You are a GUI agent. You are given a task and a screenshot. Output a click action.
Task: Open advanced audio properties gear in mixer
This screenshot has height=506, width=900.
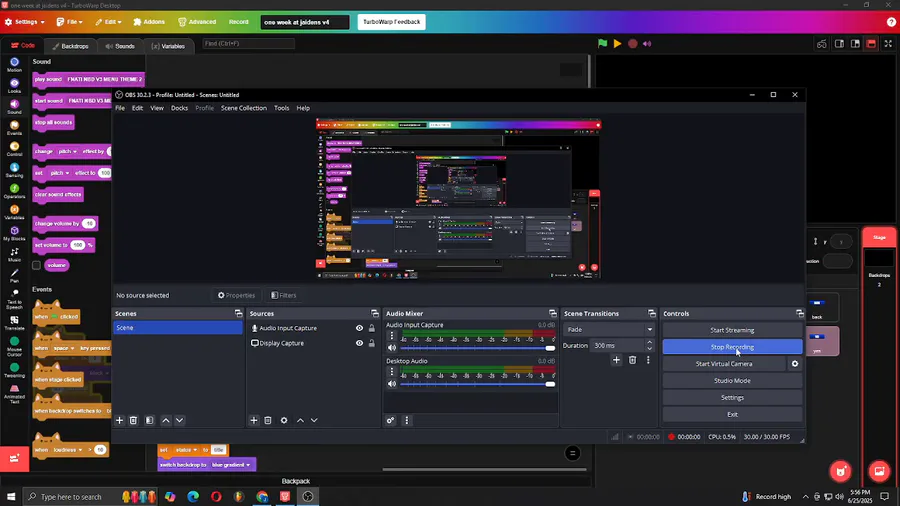pyautogui.click(x=390, y=421)
